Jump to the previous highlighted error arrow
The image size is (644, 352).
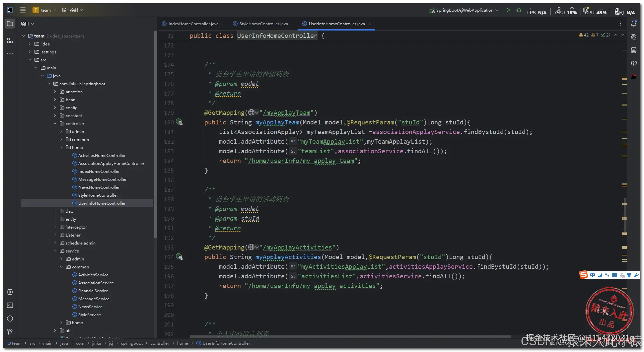[616, 35]
